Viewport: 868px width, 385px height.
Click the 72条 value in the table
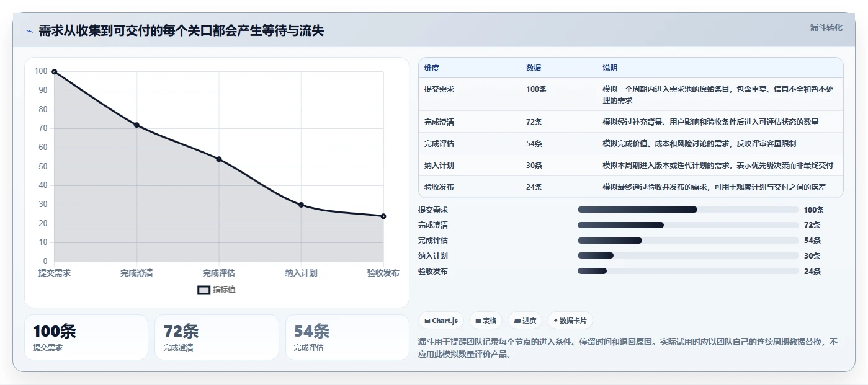point(534,122)
